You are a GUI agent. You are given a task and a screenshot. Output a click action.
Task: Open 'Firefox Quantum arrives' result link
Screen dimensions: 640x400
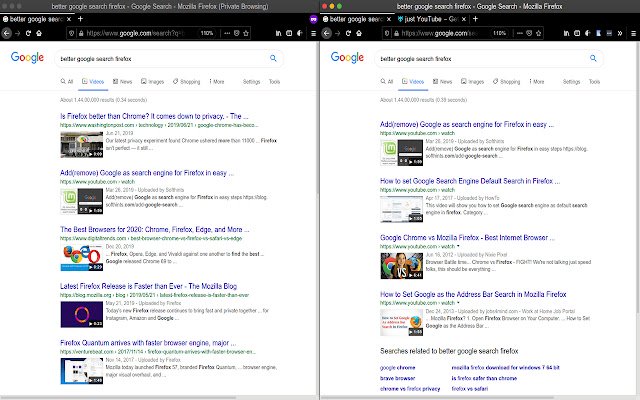coord(148,343)
